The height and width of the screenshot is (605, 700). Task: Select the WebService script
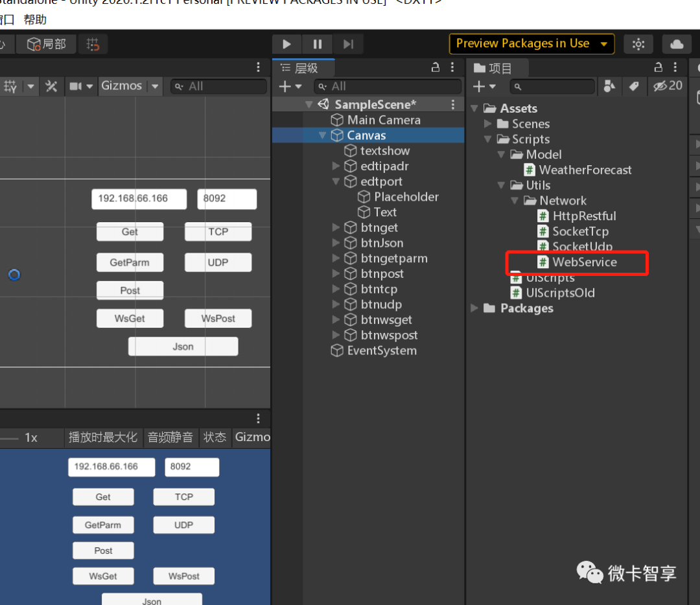point(577,262)
